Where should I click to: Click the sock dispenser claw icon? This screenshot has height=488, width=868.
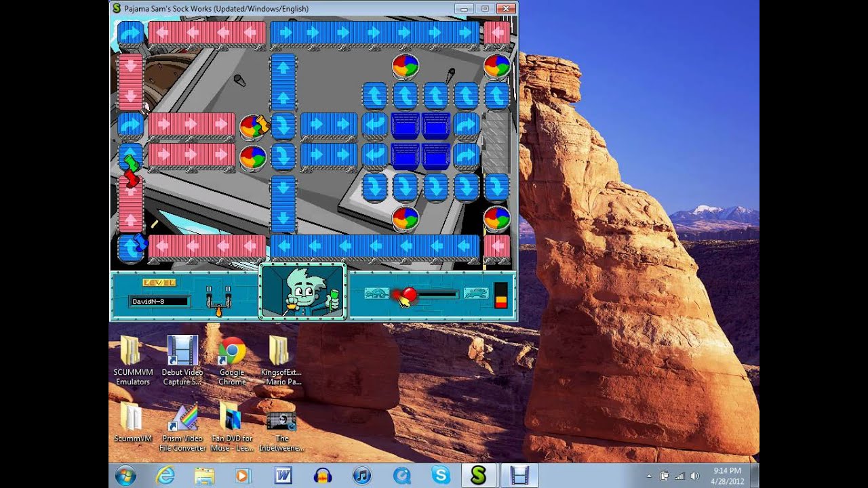coord(218,300)
